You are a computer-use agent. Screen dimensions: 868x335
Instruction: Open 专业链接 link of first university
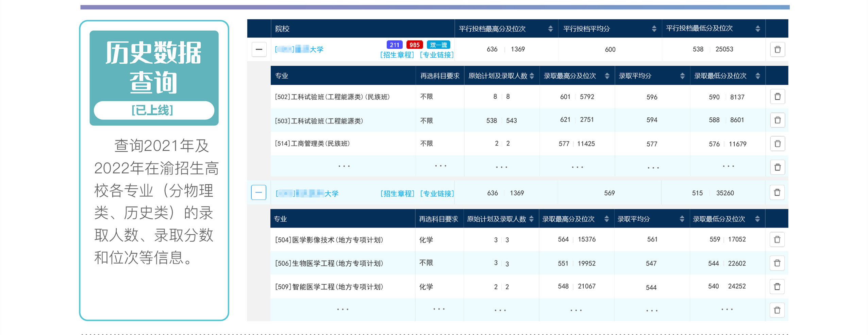(437, 55)
